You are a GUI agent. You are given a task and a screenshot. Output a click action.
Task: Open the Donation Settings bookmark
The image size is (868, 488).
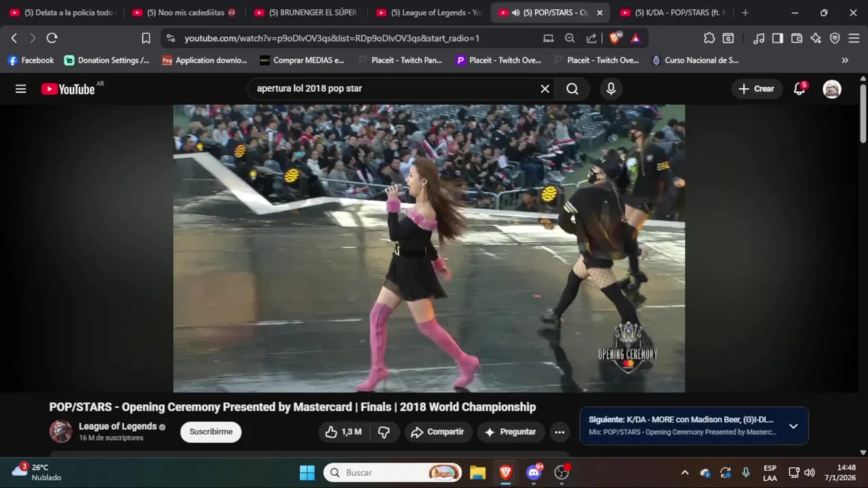click(107, 60)
